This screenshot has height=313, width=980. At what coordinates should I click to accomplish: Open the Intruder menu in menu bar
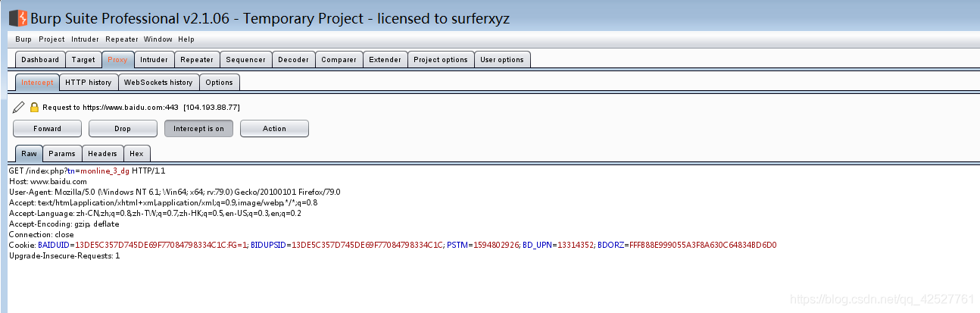pos(85,39)
